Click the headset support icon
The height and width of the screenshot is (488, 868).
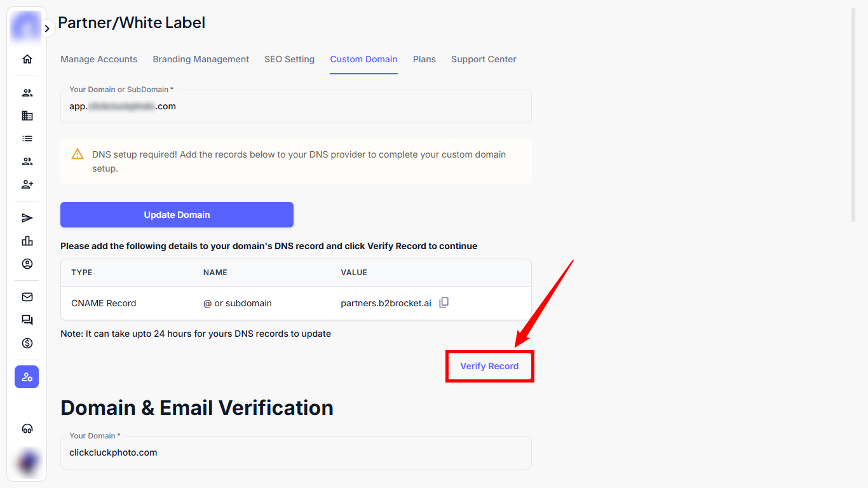pyautogui.click(x=27, y=429)
